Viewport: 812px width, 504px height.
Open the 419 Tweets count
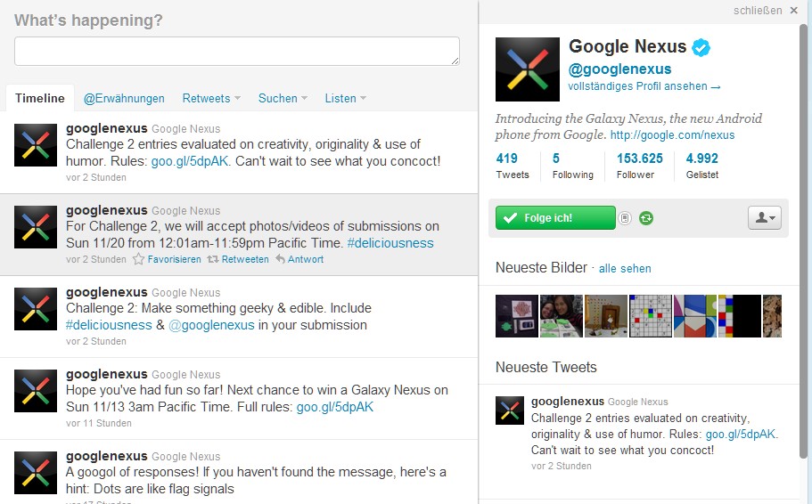(x=513, y=167)
